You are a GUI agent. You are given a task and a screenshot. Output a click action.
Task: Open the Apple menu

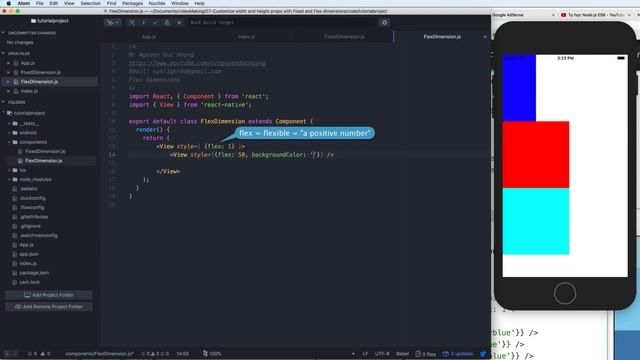pos(9,3)
